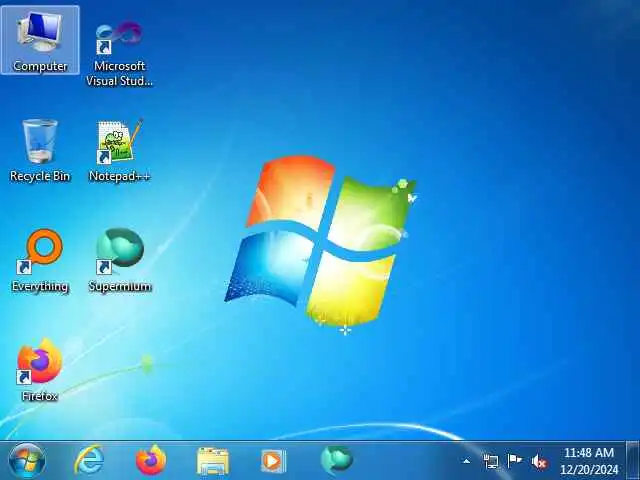Click the Microsoft Visual Stud... label
Viewport: 640px width, 480px height.
click(x=119, y=73)
